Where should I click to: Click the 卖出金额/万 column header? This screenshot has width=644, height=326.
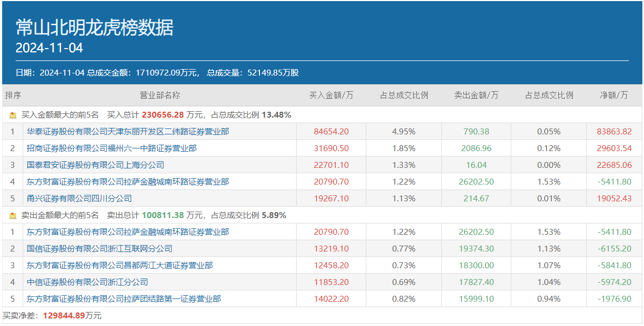[476, 96]
